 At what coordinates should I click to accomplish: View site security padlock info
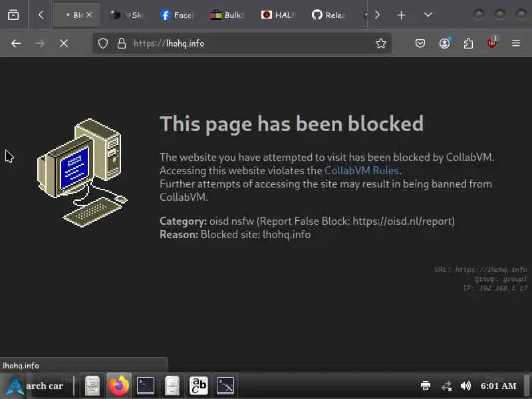tap(122, 43)
